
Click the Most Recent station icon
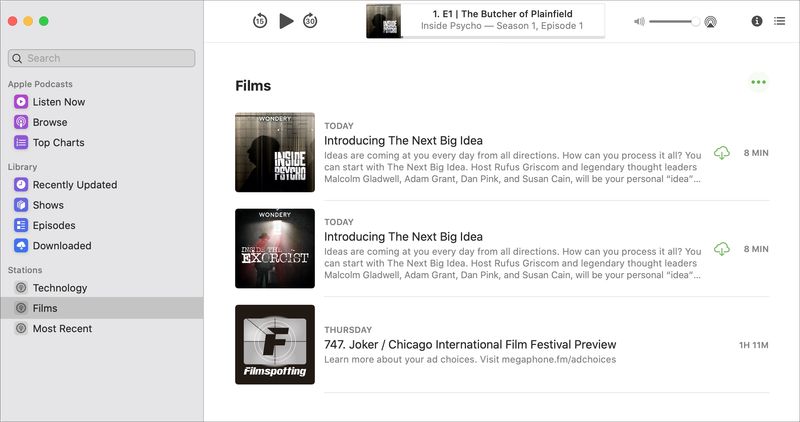tap(21, 329)
